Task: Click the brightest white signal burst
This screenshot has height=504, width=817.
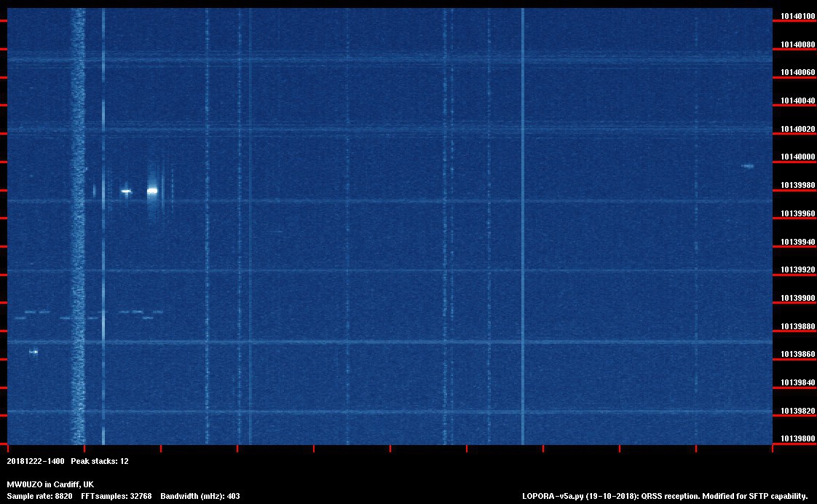Action: coord(152,191)
